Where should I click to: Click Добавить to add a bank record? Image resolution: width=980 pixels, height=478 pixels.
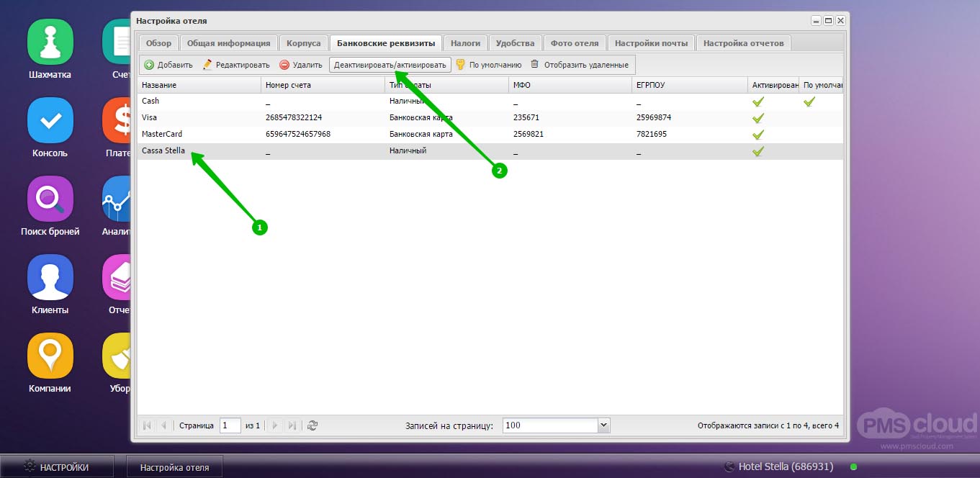click(168, 65)
